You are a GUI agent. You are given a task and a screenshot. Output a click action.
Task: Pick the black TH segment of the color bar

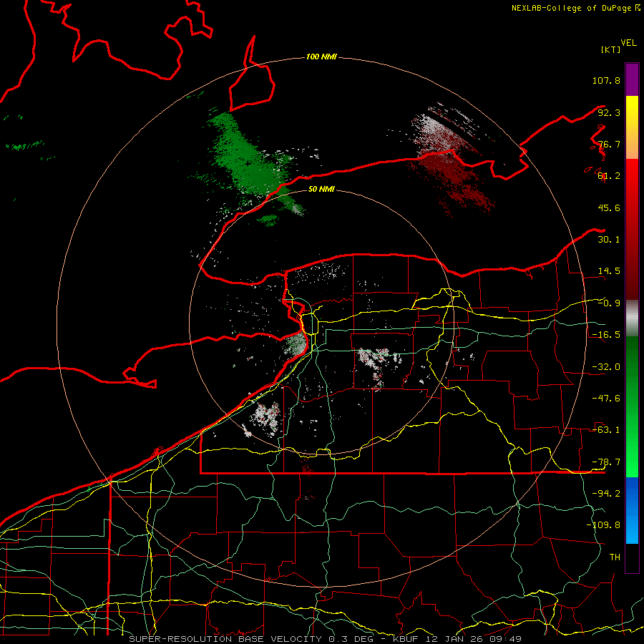click(632, 558)
